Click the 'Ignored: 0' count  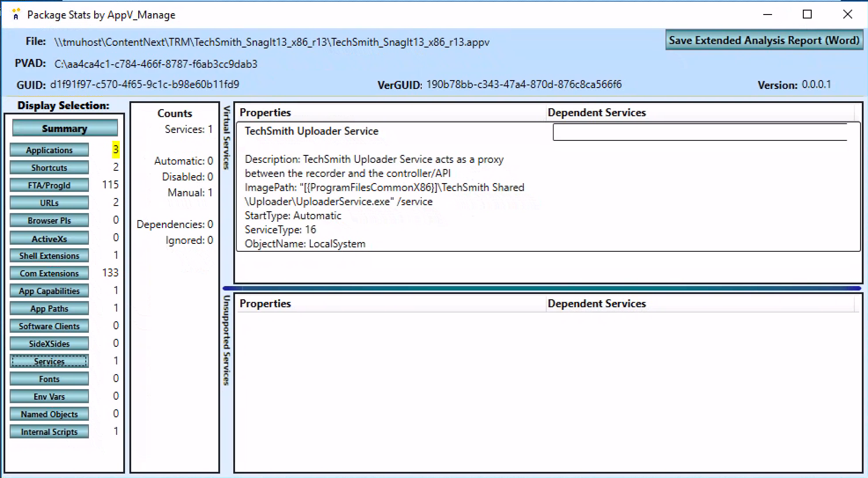(x=189, y=240)
